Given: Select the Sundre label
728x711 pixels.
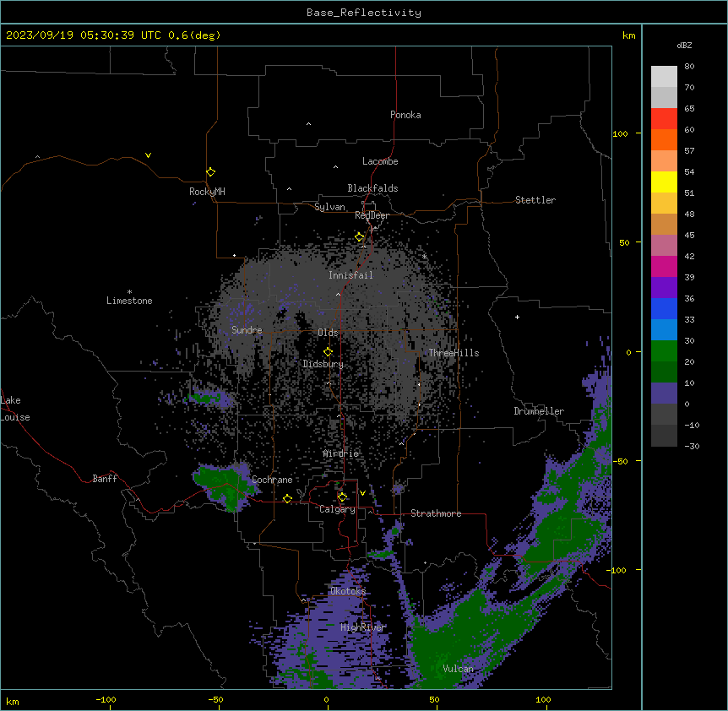Looking at the screenshot, I should pos(247,330).
